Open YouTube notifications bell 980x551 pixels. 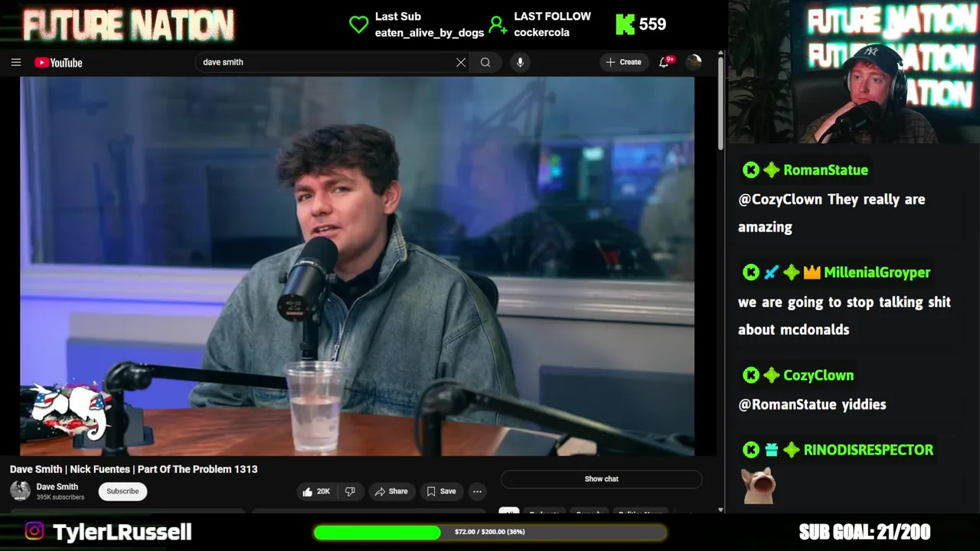click(x=664, y=62)
